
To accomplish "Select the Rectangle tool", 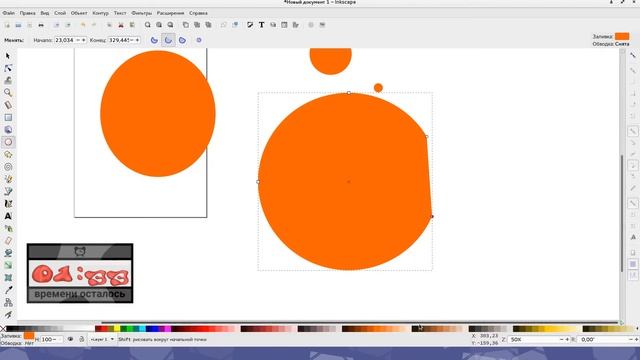I will [x=8, y=118].
